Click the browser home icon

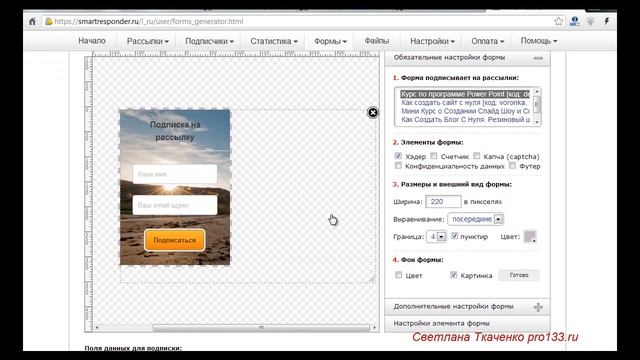32,22
